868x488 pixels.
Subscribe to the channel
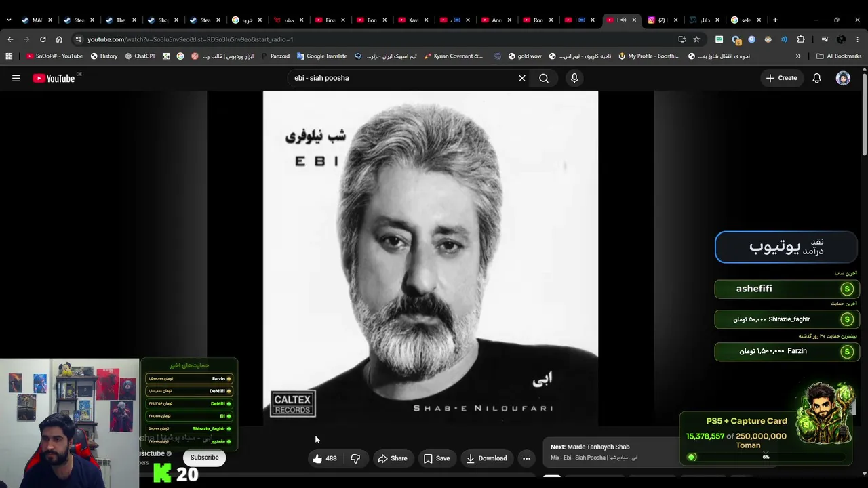click(204, 457)
